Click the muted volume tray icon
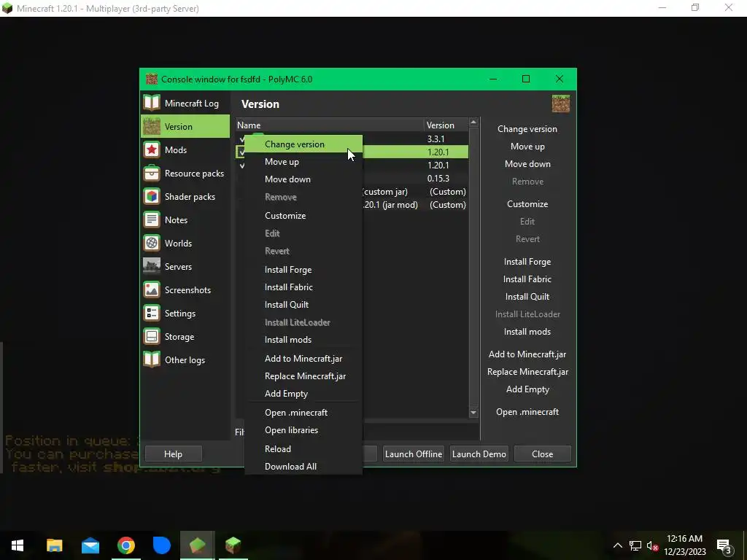747x560 pixels. (x=652, y=545)
